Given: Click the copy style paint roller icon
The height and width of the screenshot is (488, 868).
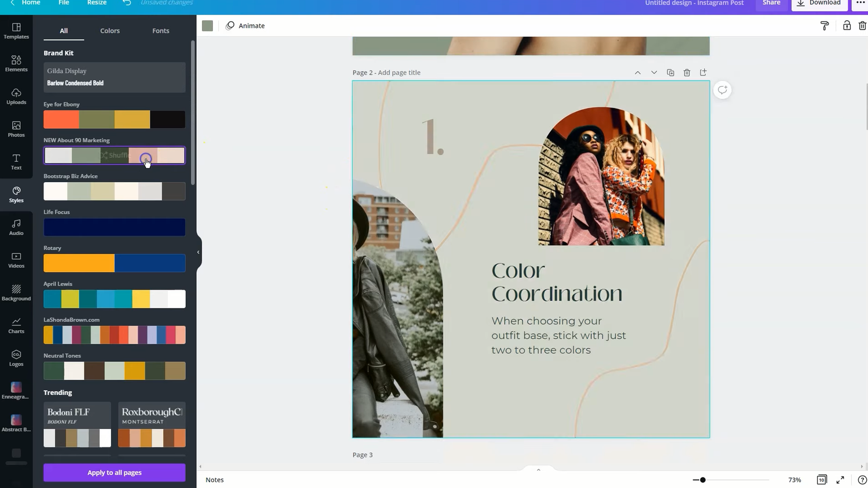Looking at the screenshot, I should (x=825, y=25).
